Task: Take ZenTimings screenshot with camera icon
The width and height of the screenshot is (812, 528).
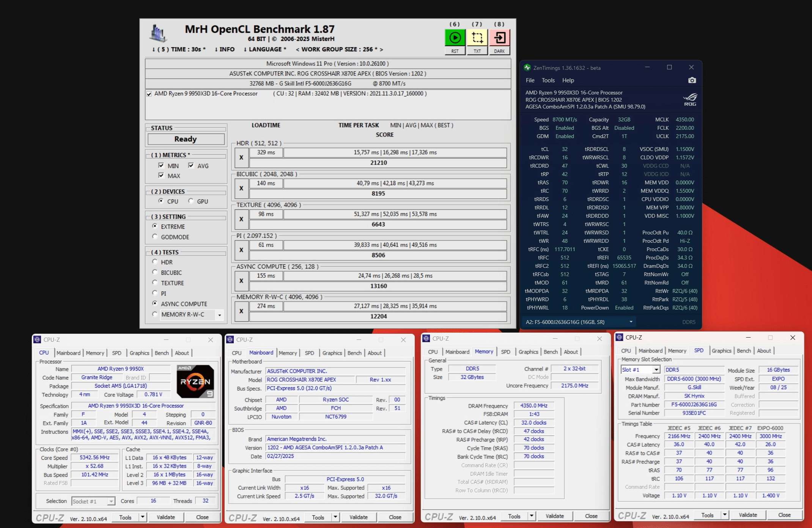Action: point(692,80)
